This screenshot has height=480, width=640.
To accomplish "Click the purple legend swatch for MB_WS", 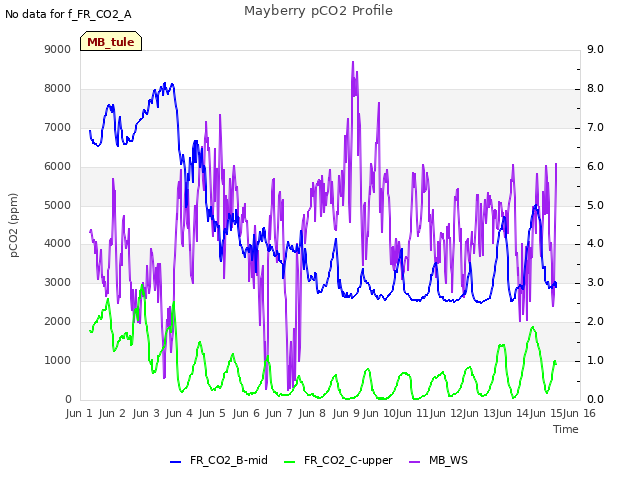I will 414,461.
